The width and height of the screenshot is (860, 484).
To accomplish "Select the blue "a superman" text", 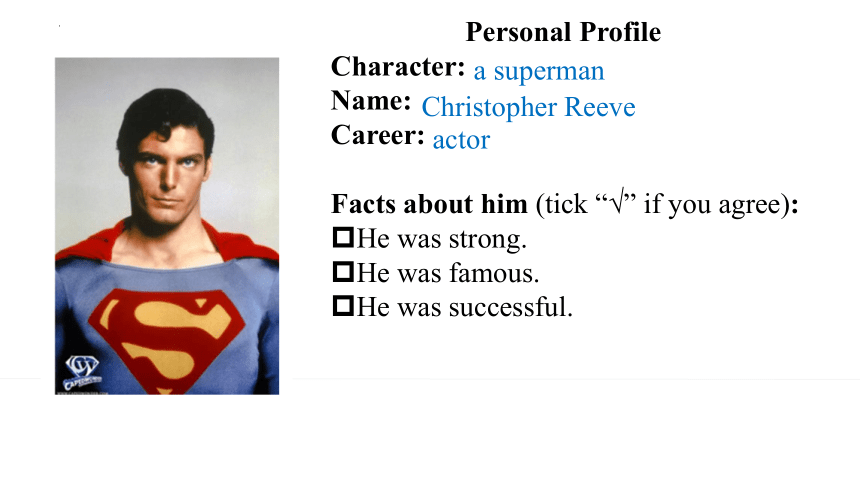I will (539, 71).
